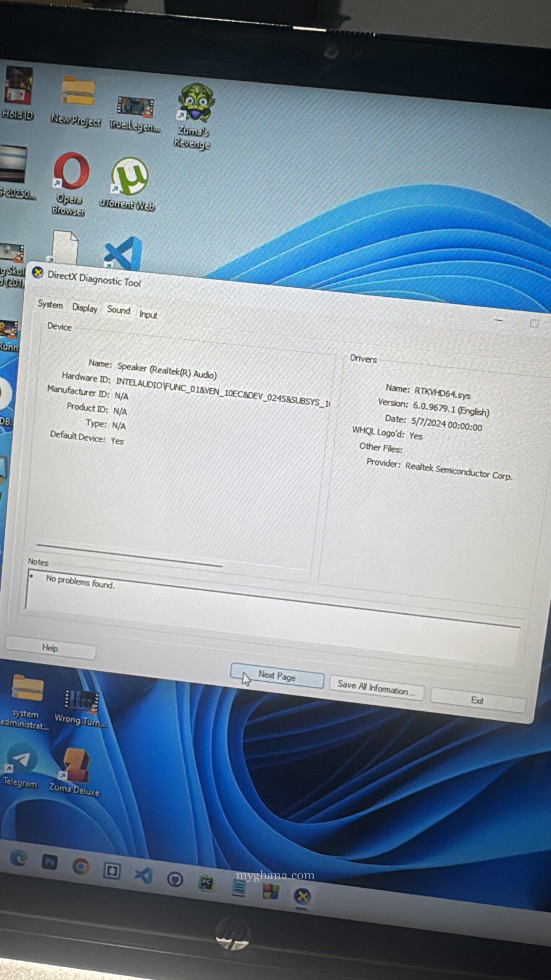Click 'Speaker (Realtek(R) Audio)' device name
The width and height of the screenshot is (551, 980).
[x=167, y=371]
